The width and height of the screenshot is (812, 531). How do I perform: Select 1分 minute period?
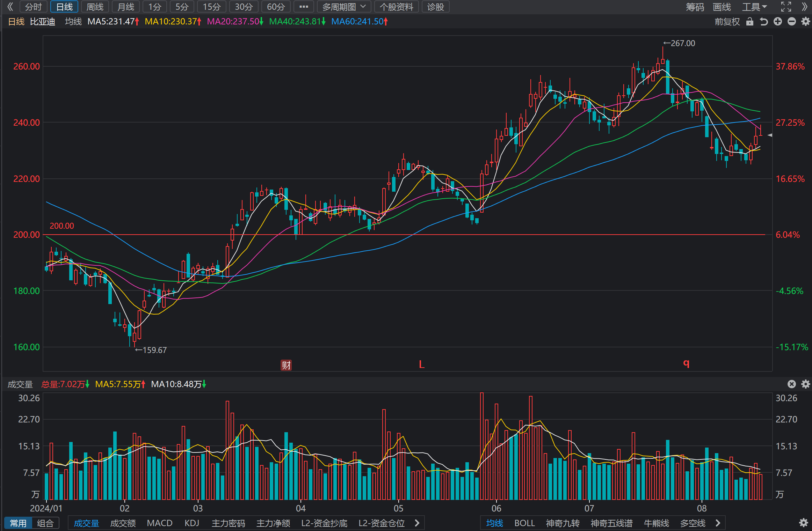[x=155, y=7]
